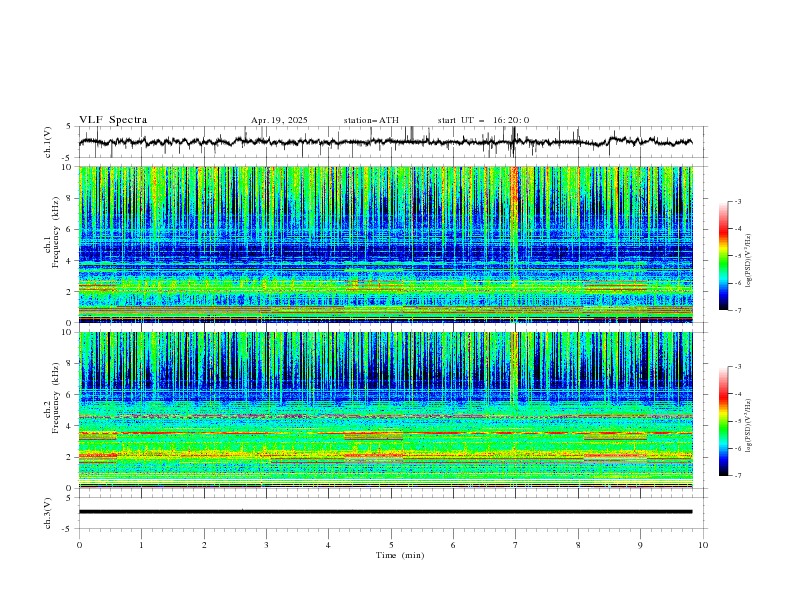Click time axis tick label "3"
This screenshot has width=792, height=612.
(266, 545)
